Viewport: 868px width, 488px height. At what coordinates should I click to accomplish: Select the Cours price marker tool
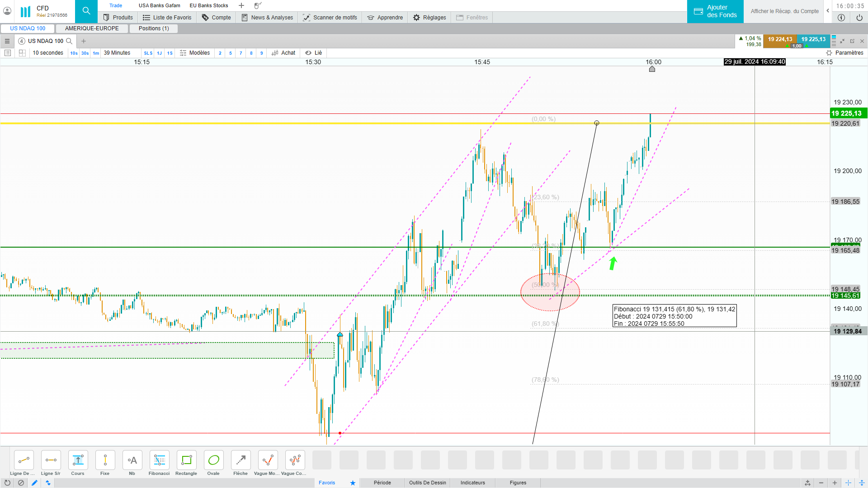pyautogui.click(x=78, y=460)
